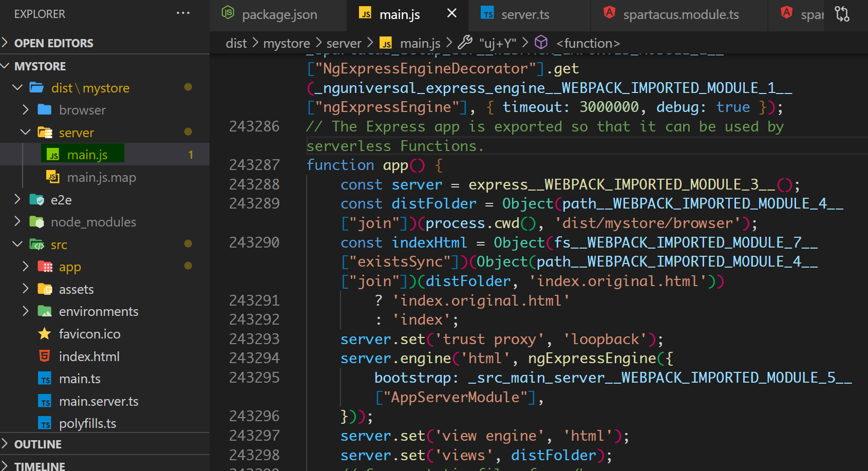Close the main.js editor tab
The image size is (868, 471).
point(452,13)
